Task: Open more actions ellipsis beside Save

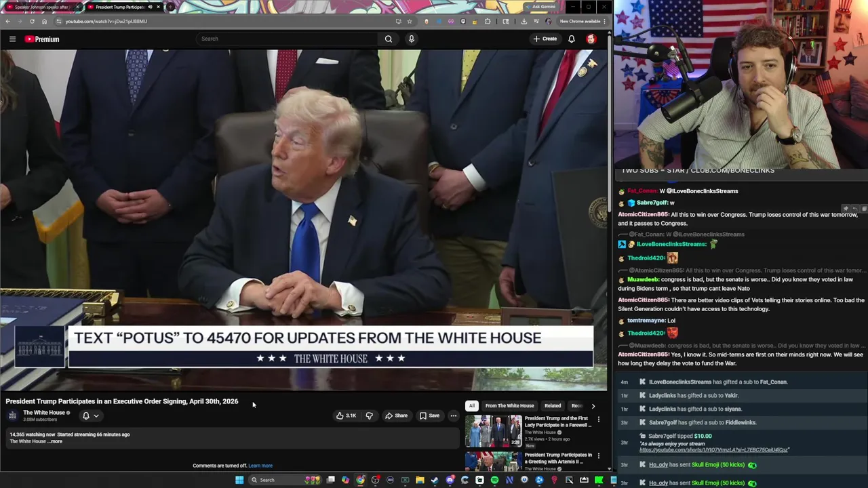Action: 454,415
